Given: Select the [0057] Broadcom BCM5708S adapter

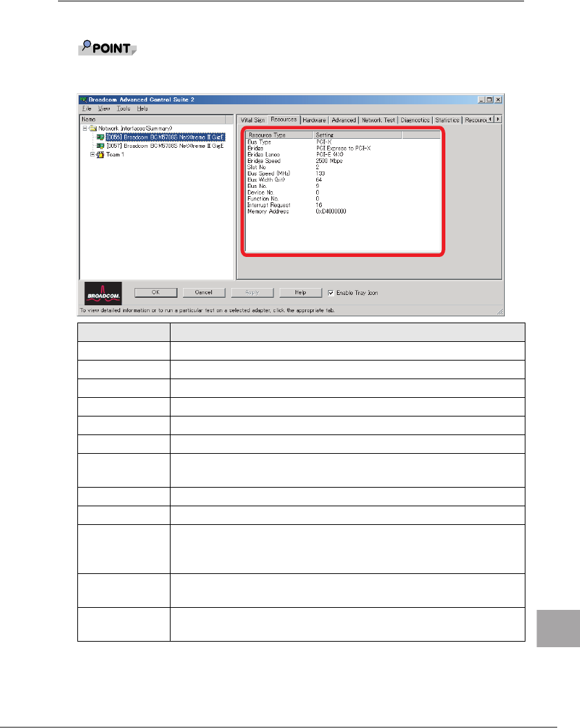Looking at the screenshot, I should 165,146.
